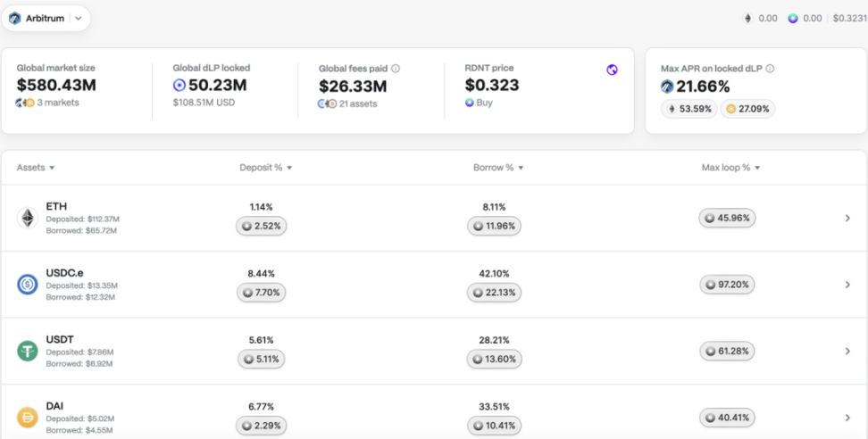Click the ETH balance icon in header
Screen dimensions: 868x439
(x=747, y=18)
